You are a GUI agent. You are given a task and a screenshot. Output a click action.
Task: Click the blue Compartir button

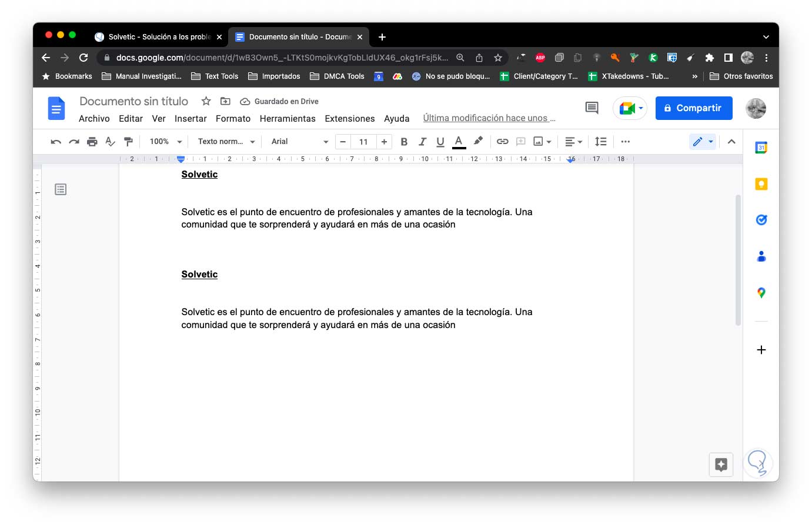[694, 108]
